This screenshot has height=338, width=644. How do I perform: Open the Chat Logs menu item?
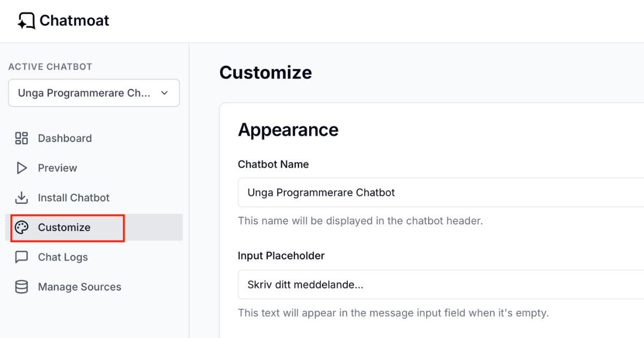[63, 257]
